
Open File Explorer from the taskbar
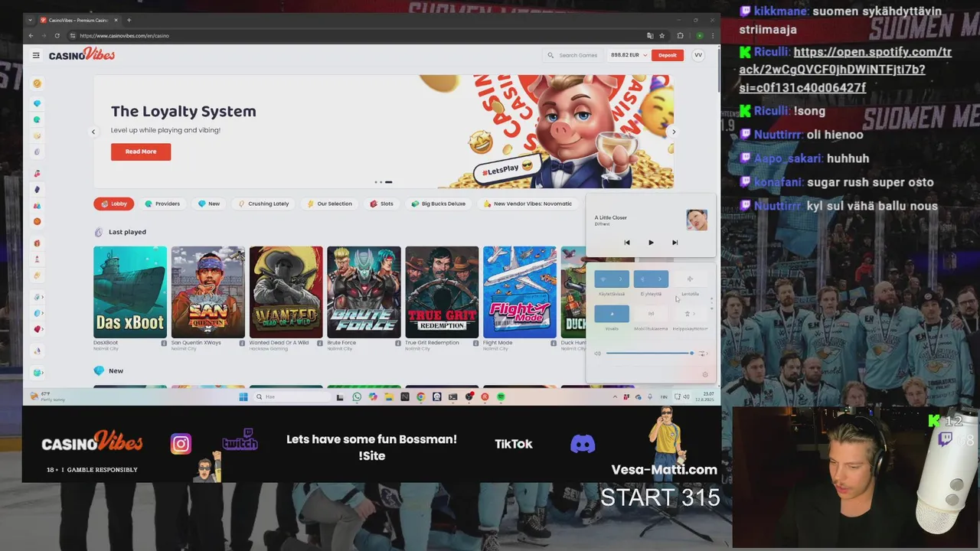pos(389,396)
